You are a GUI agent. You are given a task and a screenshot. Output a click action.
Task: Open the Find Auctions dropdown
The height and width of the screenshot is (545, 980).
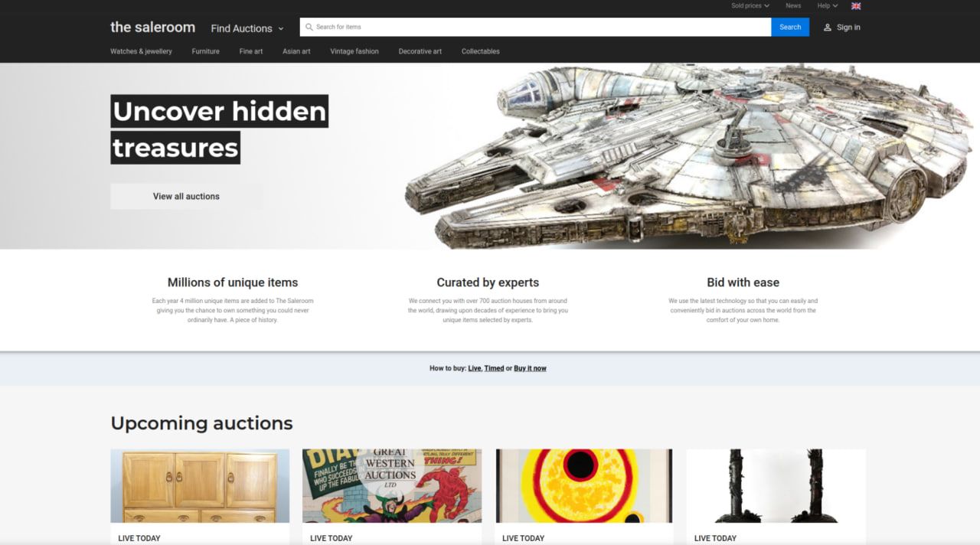(247, 28)
